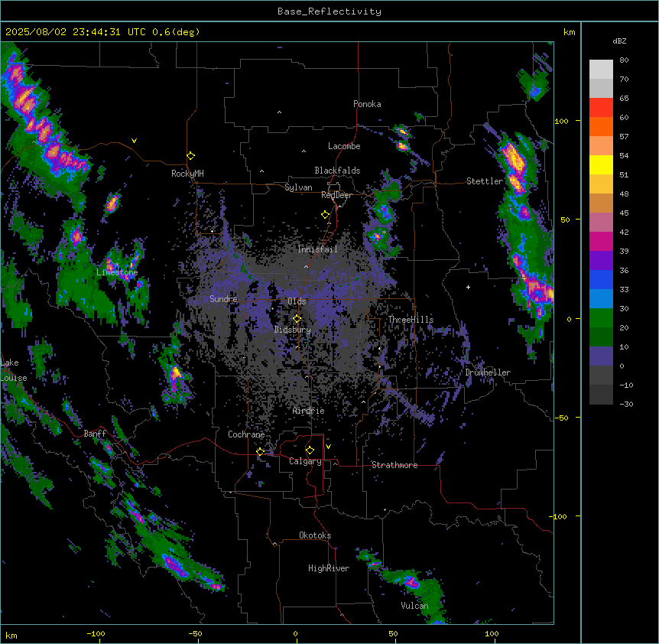The image size is (659, 644).
Task: Click the Sundre label
Action: (x=223, y=299)
